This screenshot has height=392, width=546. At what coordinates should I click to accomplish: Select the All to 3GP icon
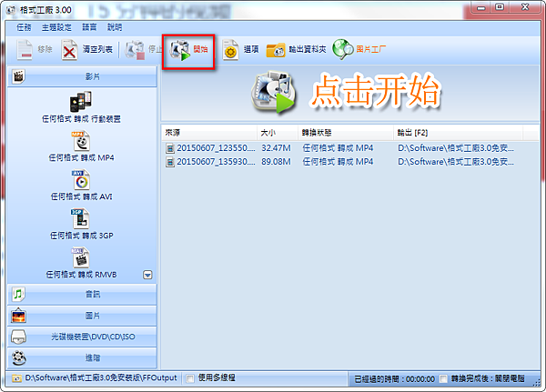tap(81, 219)
